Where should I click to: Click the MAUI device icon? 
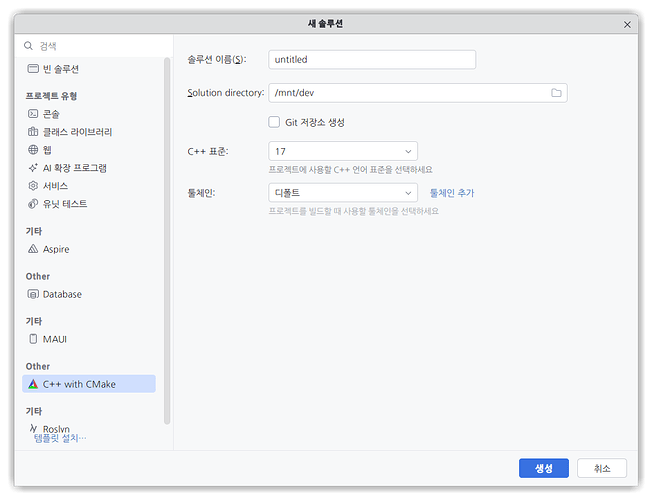(x=33, y=339)
